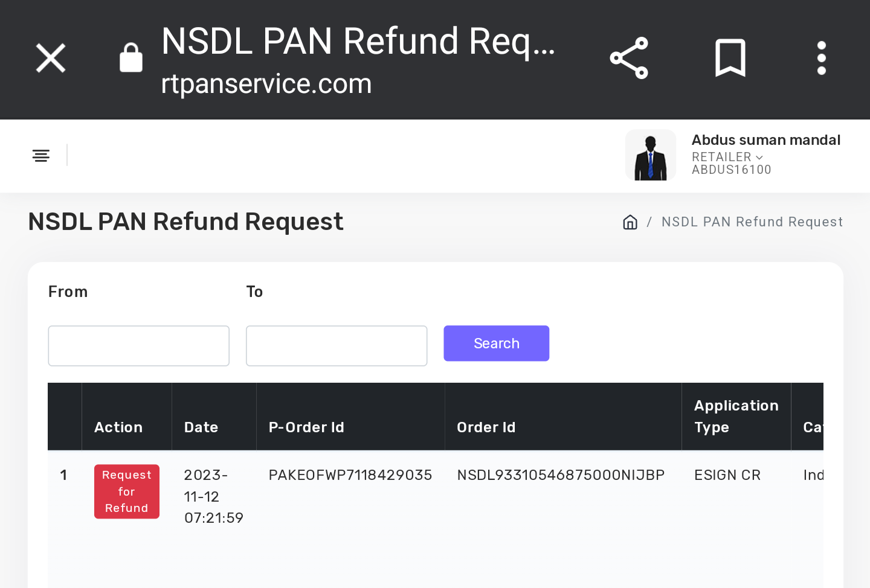This screenshot has width=870, height=588.
Task: Open the user profile avatar
Action: pos(650,155)
